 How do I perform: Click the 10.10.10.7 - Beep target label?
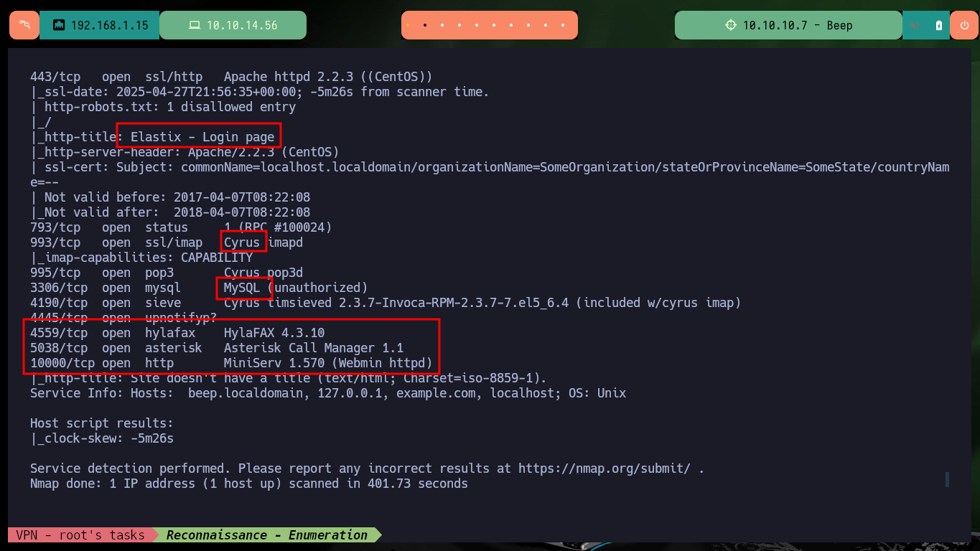(798, 25)
